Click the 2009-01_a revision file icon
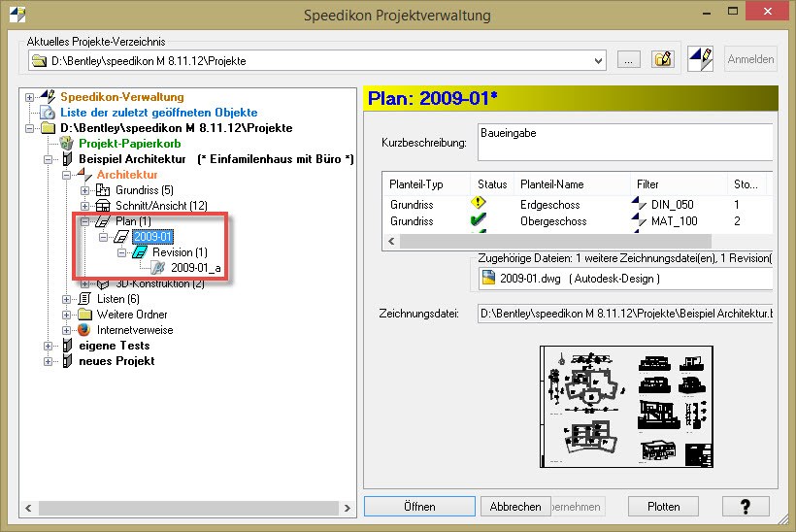The width and height of the screenshot is (796, 532). coord(158,268)
